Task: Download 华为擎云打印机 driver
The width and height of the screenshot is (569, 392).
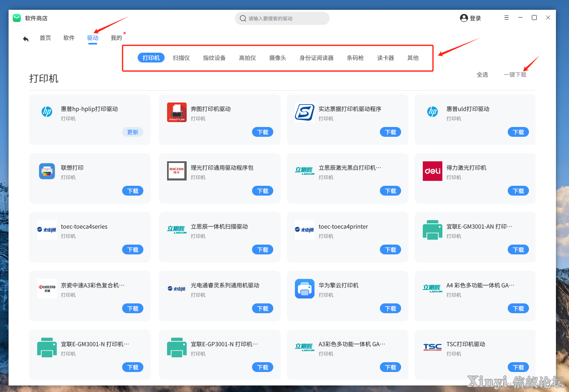Action: [390, 309]
